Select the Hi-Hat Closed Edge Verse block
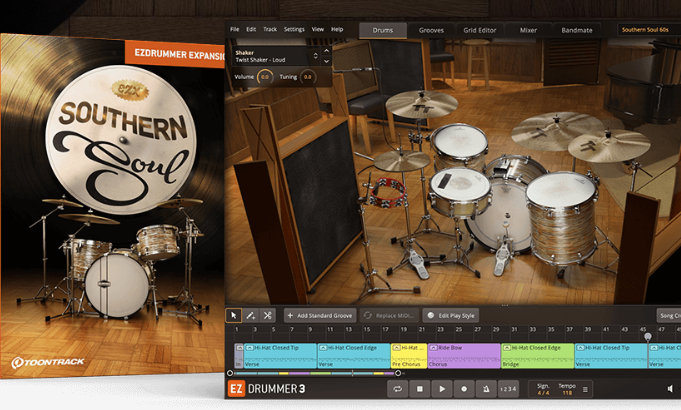This screenshot has width=681, height=410. (354, 356)
